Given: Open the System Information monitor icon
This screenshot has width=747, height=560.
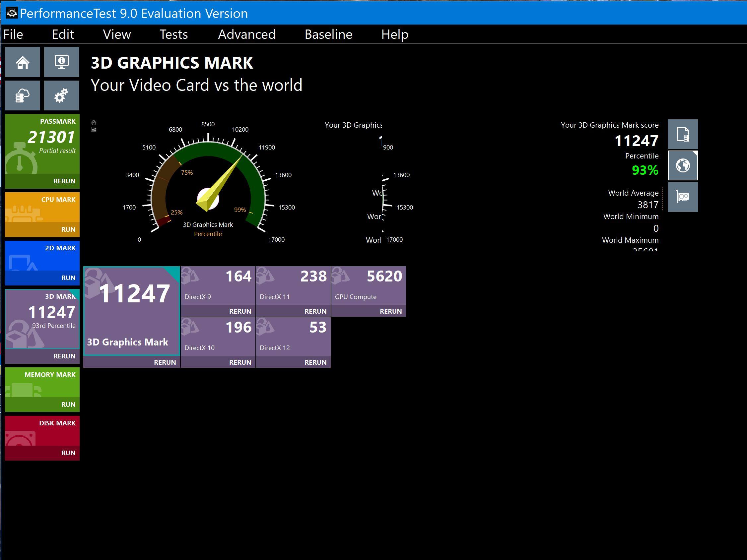Looking at the screenshot, I should click(x=61, y=62).
